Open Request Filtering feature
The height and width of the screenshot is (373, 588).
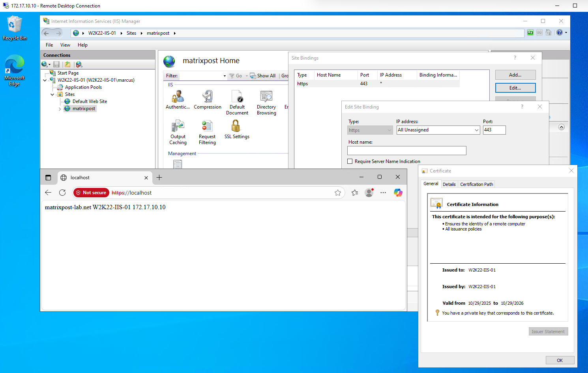coord(207,126)
